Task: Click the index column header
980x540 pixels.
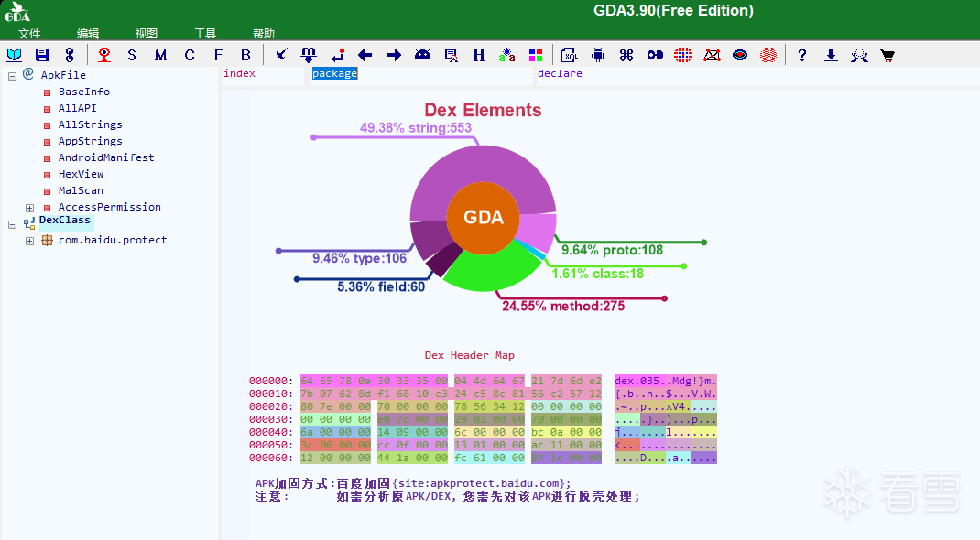Action: tap(239, 73)
